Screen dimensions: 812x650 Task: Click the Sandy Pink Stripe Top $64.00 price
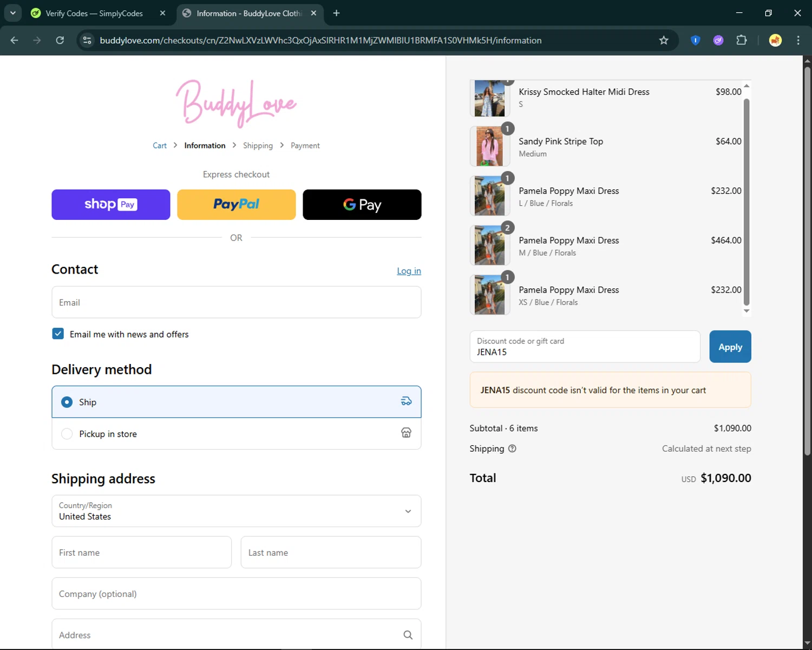[728, 141]
